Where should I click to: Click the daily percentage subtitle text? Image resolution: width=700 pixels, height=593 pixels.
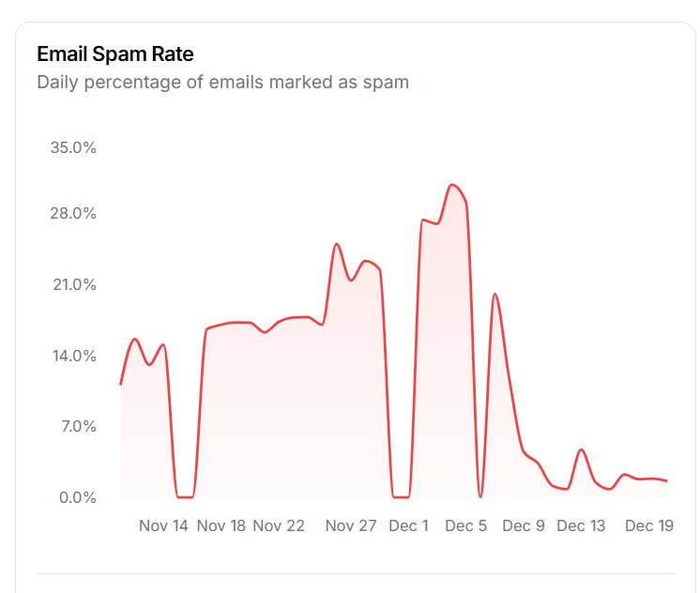click(222, 82)
